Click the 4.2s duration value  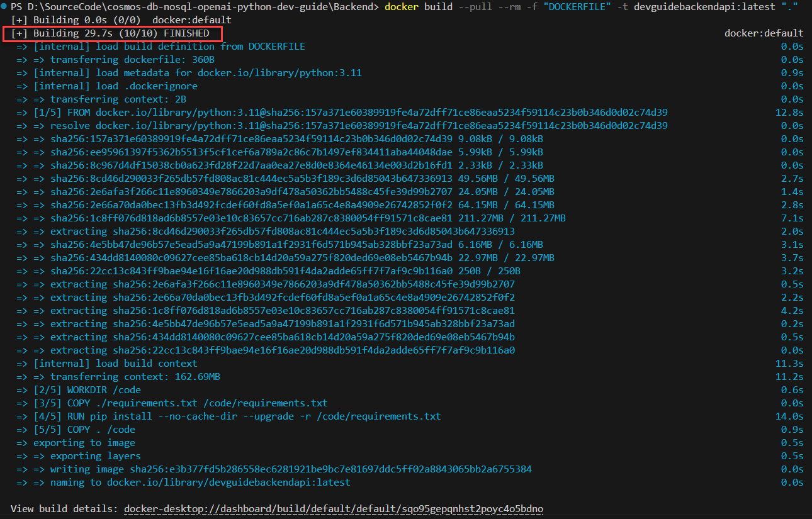[x=792, y=311]
